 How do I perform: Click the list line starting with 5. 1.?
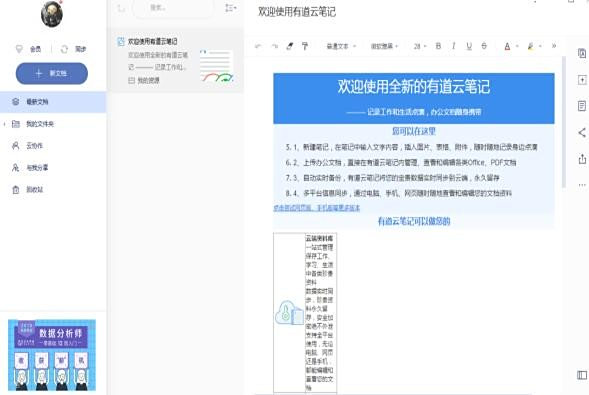point(411,147)
